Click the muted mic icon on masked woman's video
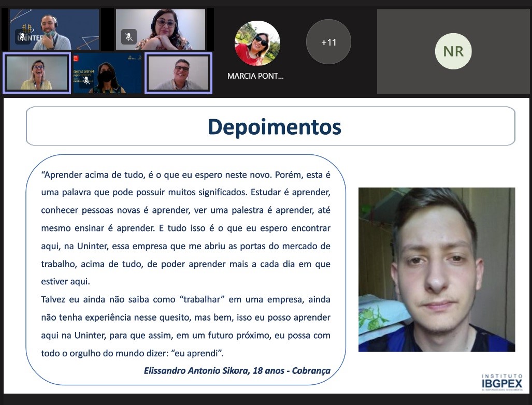Screen dimensions: 532x405 [x=87, y=80]
